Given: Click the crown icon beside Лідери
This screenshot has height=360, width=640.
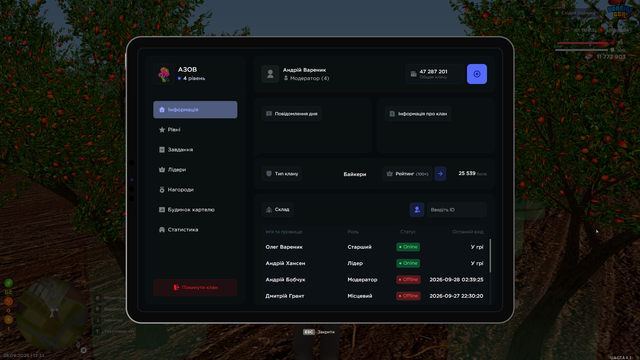Looking at the screenshot, I should 162,170.
